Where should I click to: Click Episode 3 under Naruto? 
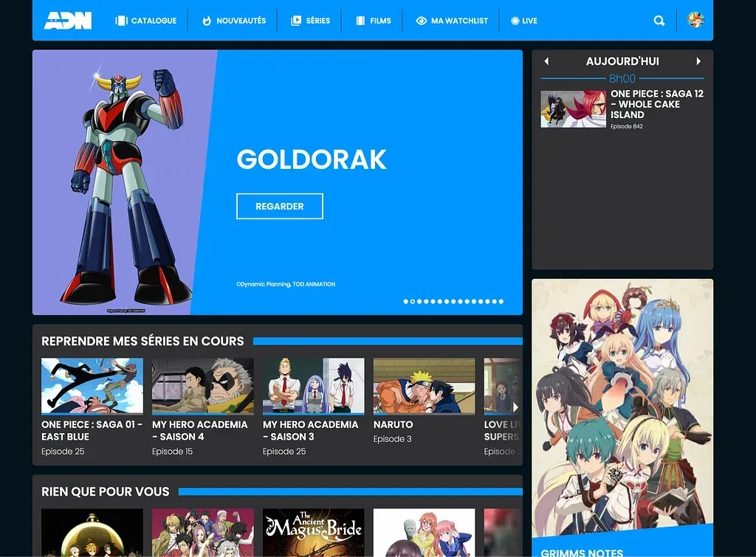(393, 439)
